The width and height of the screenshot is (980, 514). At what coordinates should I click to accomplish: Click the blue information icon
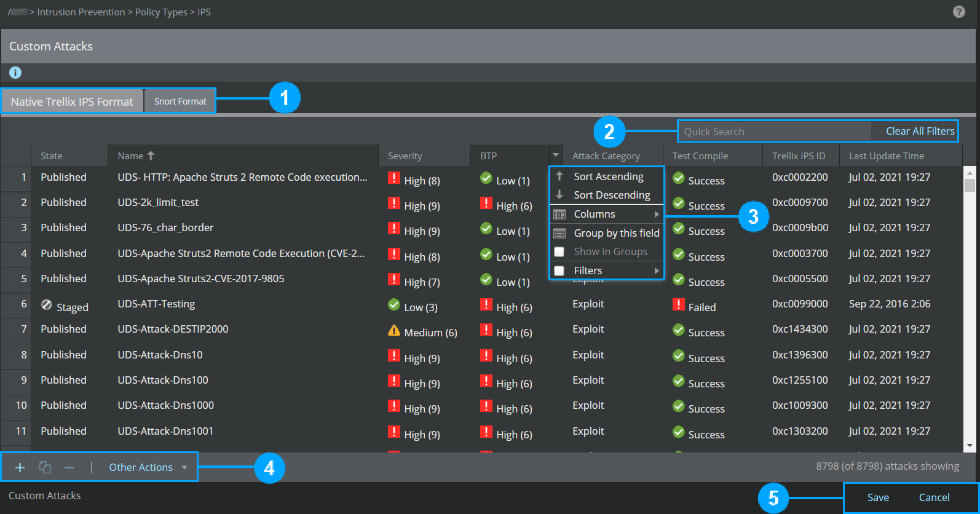pyautogui.click(x=15, y=73)
